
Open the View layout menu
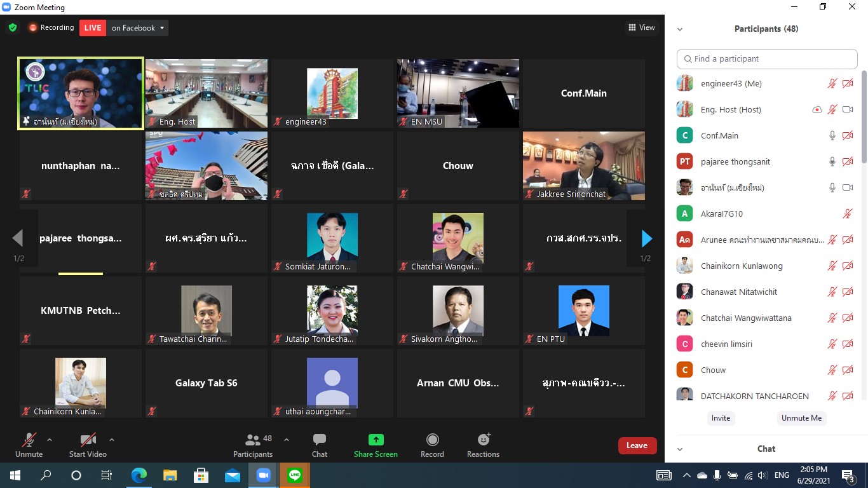click(x=641, y=27)
